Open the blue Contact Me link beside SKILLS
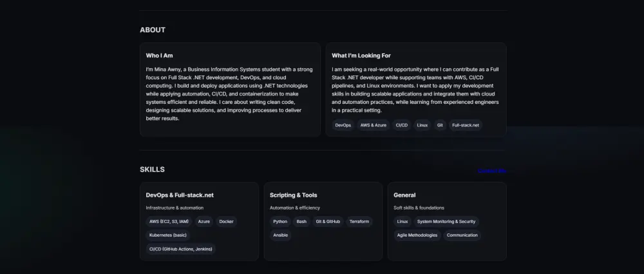 click(x=492, y=171)
